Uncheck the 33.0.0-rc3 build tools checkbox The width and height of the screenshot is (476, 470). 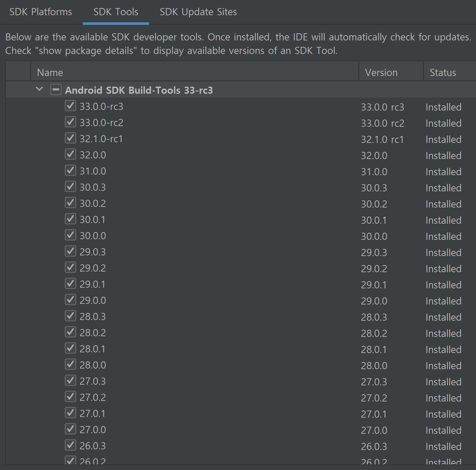tap(70, 106)
